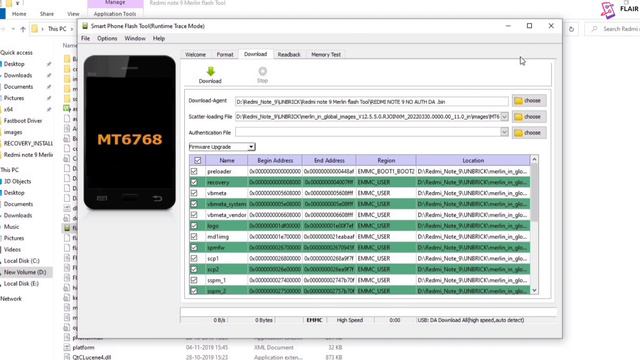640x360 pixels.
Task: Select Videos in Explorer sidebar
Action: click(x=12, y=249)
